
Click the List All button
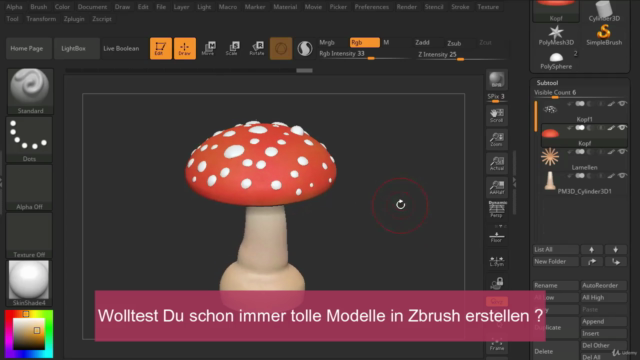[x=556, y=249]
